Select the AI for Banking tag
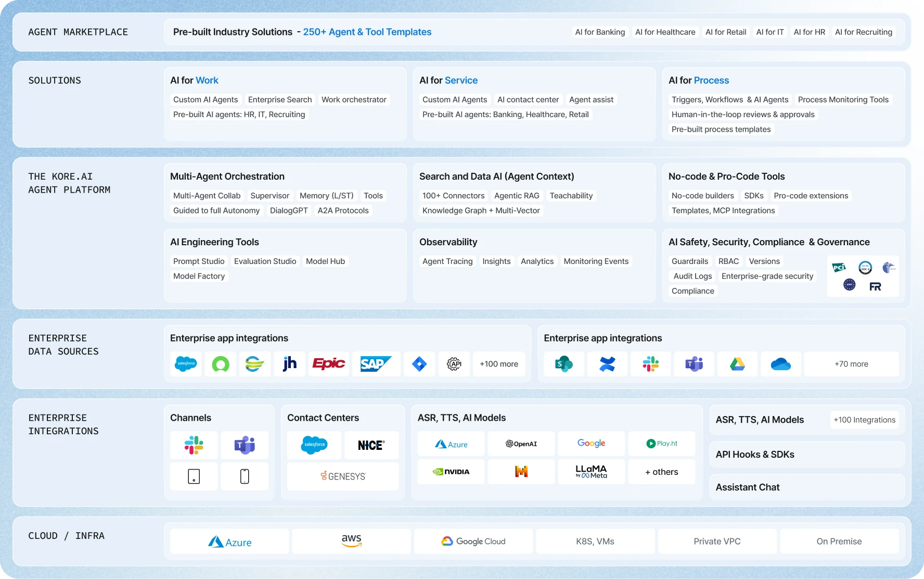Image resolution: width=924 pixels, height=579 pixels. [x=600, y=32]
